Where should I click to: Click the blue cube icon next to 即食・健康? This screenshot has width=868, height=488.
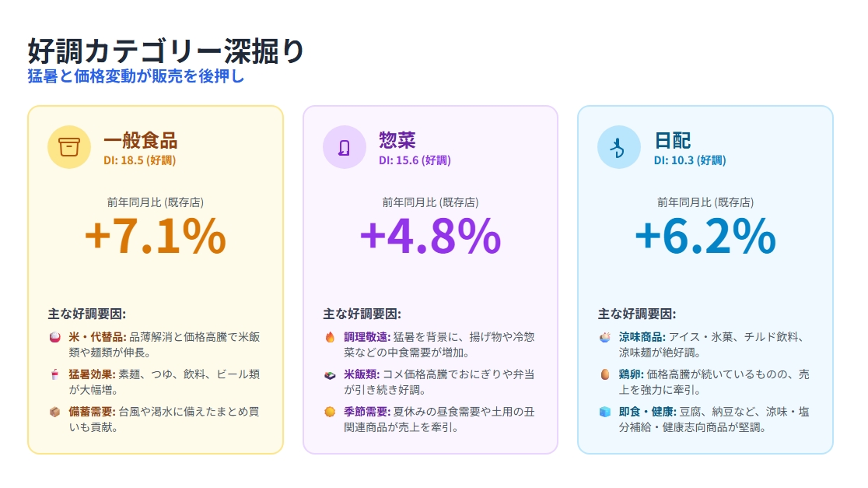coord(605,412)
